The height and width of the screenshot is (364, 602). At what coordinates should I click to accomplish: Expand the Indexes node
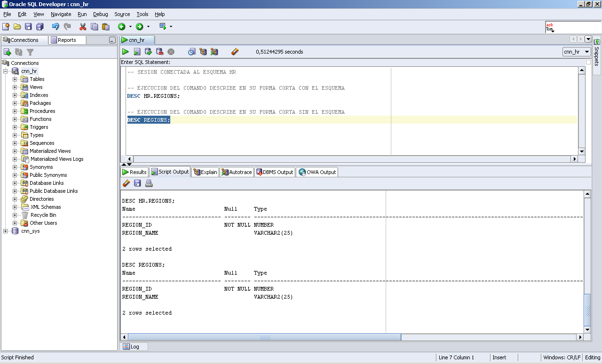click(x=15, y=95)
